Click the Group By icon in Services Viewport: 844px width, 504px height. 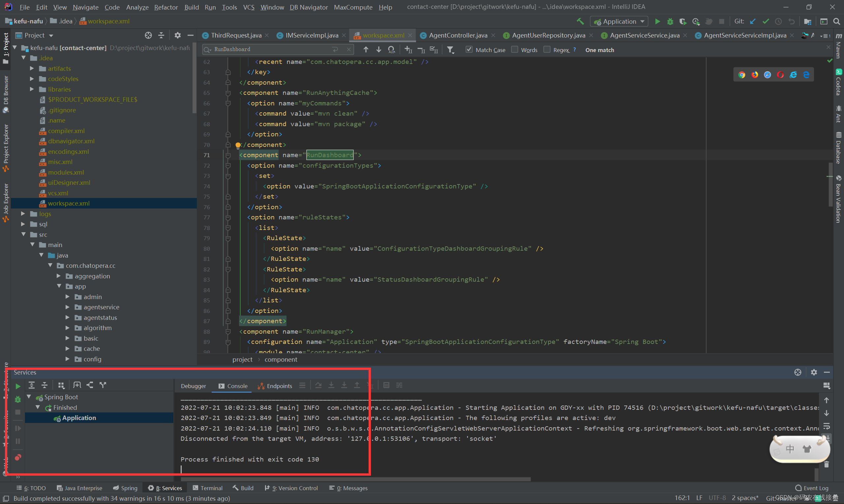tap(61, 385)
